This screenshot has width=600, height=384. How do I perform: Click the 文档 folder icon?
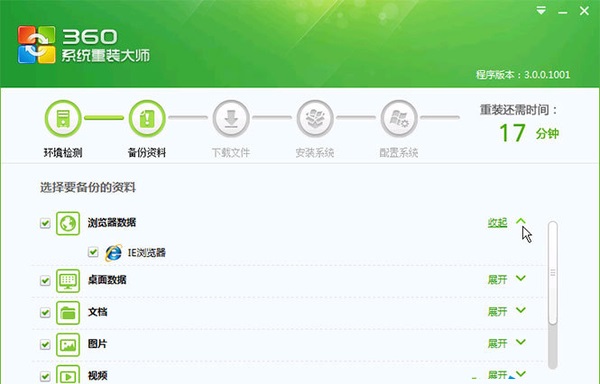(x=68, y=313)
